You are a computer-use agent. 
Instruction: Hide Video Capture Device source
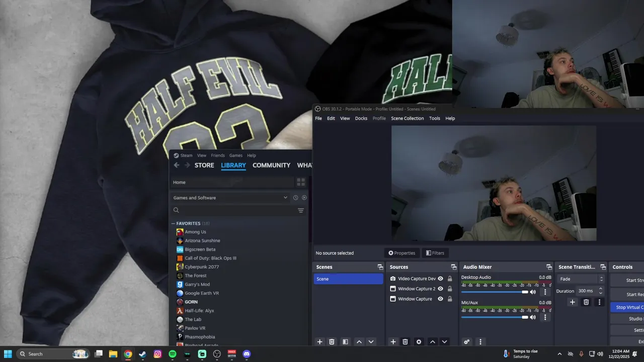(x=440, y=279)
